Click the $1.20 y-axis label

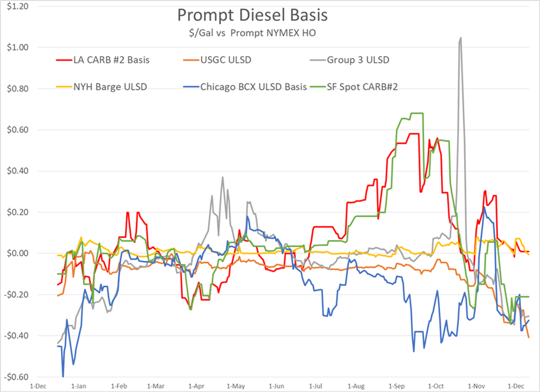click(18, 6)
